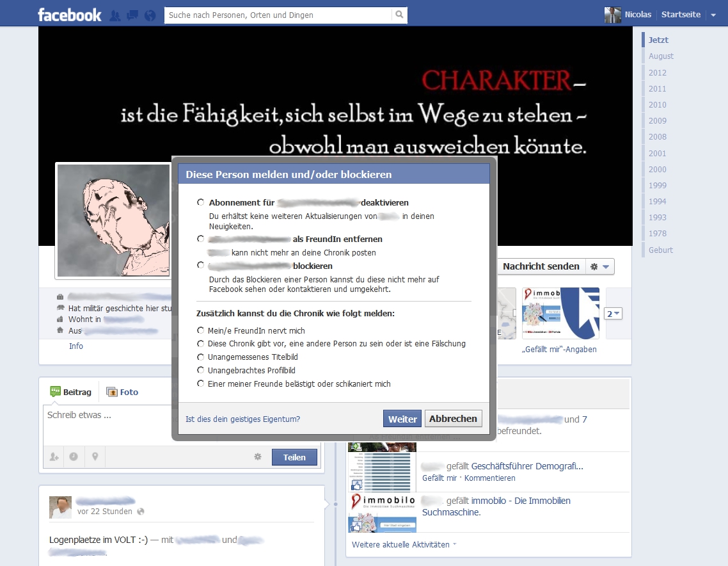The width and height of the screenshot is (728, 566).
Task: Click the Facebook logo in header
Action: point(69,15)
